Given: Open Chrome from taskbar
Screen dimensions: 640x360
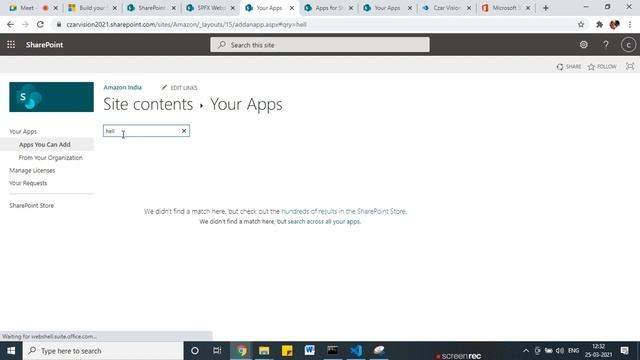Looking at the screenshot, I should pos(241,351).
